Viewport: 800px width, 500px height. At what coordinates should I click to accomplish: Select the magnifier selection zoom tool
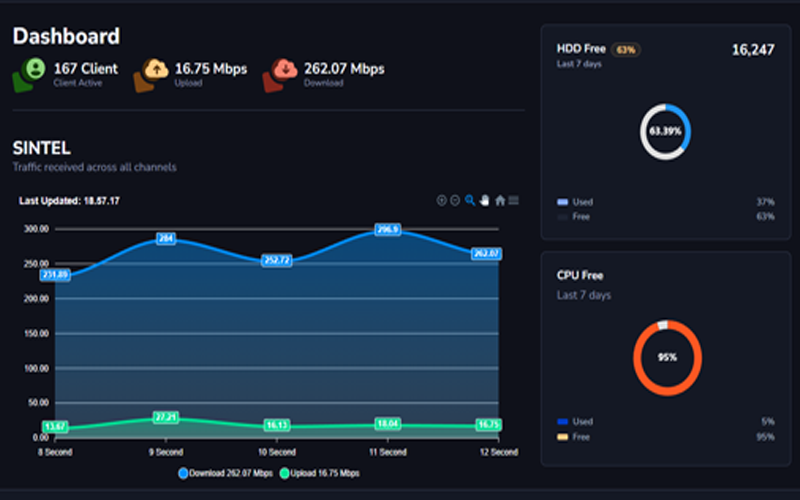(470, 201)
